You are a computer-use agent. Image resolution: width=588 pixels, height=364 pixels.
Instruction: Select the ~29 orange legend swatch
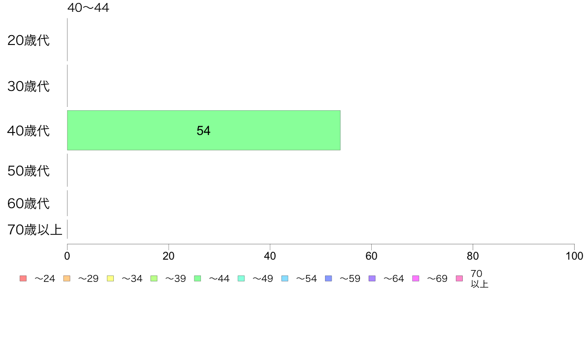pos(67,278)
